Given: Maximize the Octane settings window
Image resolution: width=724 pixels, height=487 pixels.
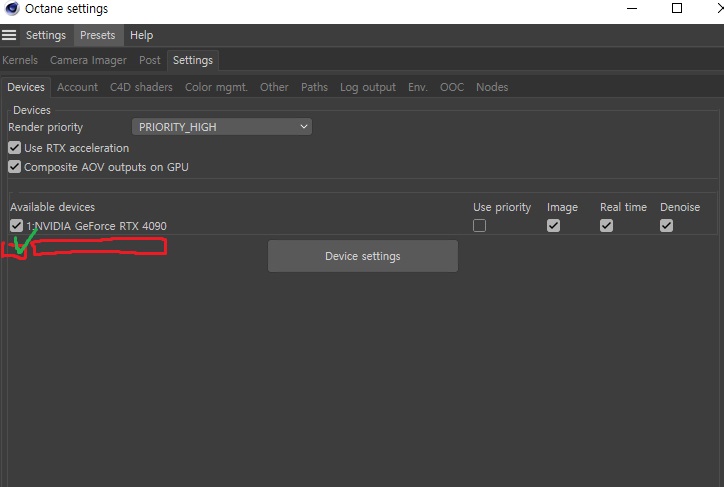Looking at the screenshot, I should coord(677,8).
